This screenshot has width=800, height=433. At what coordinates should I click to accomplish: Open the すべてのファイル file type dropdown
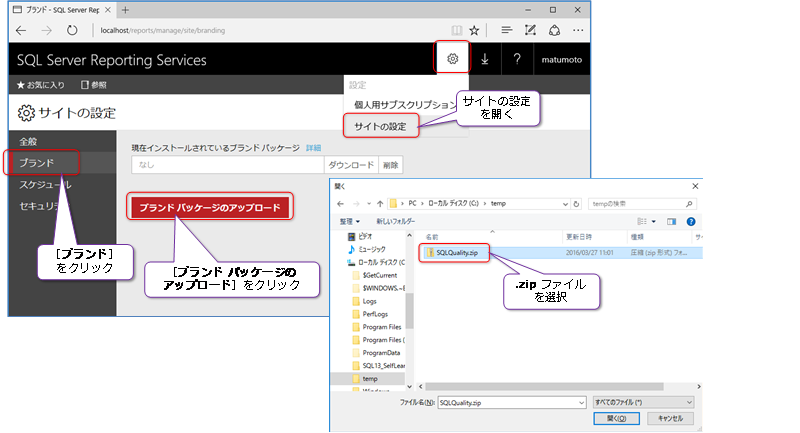pyautogui.click(x=643, y=402)
